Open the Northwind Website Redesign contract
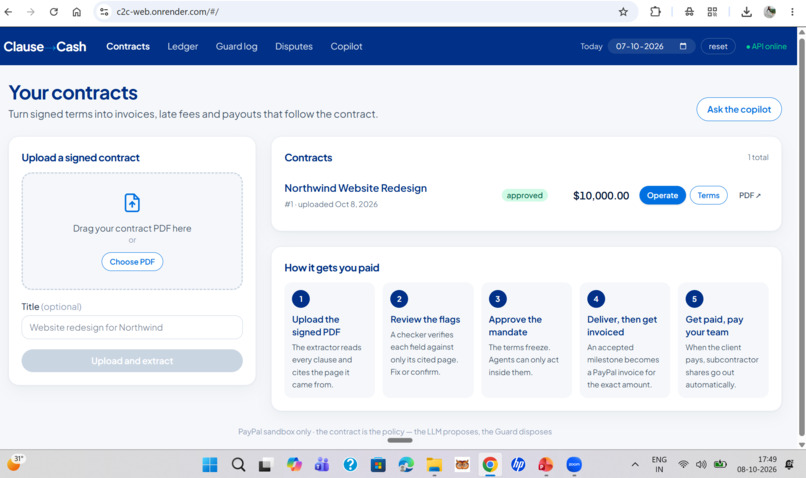 [356, 188]
